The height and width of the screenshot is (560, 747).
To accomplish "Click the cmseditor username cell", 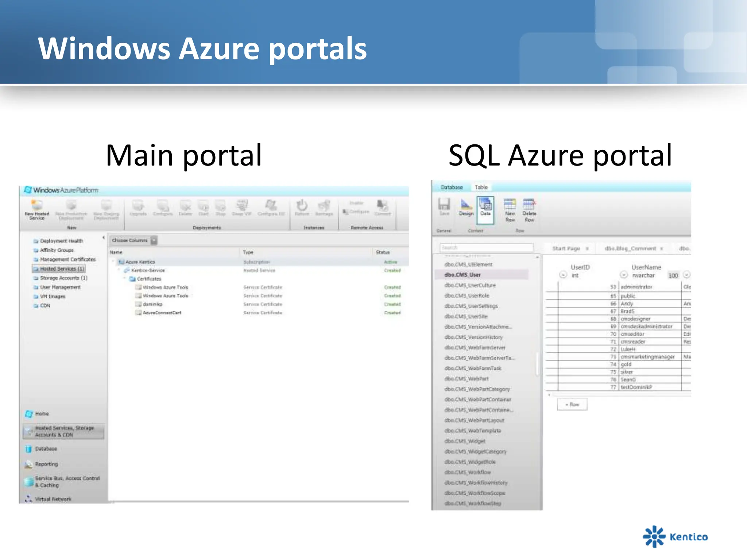I will point(650,334).
